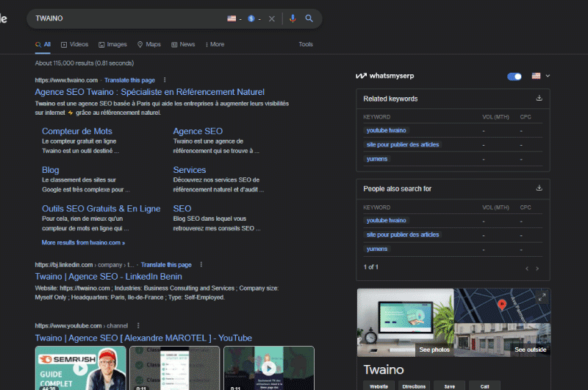Select the All results tab
Viewport: 588px width, 390px height.
tap(43, 44)
